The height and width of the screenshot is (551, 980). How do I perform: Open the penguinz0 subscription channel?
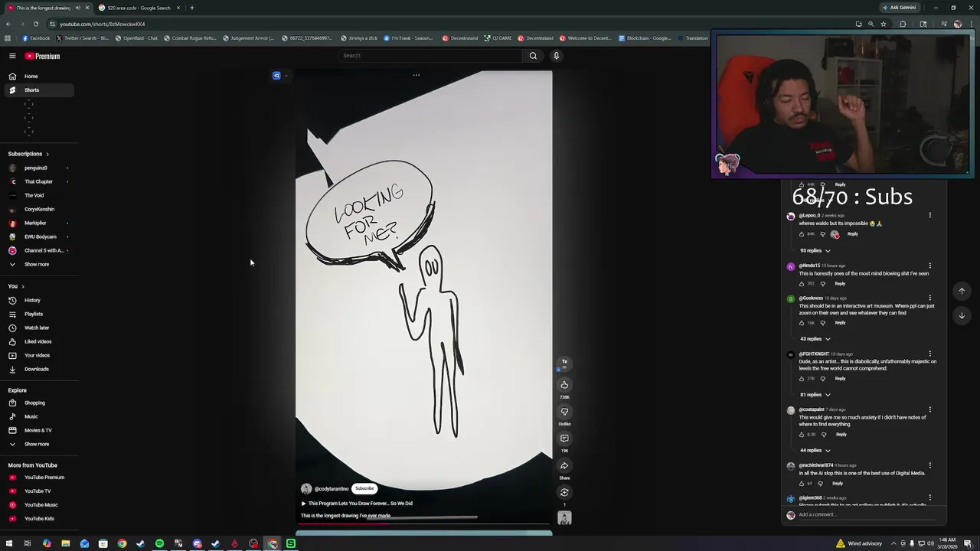tap(37, 168)
